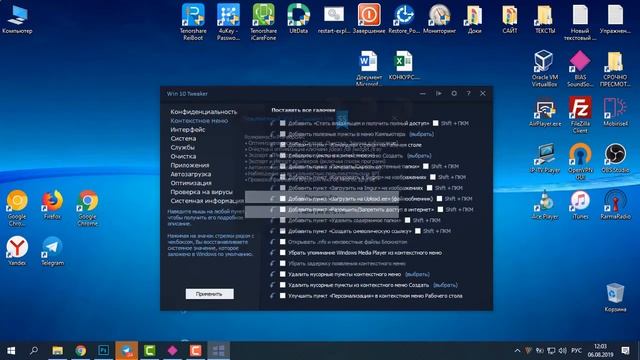640x360 pixels.
Task: Check «Убрать задержку появления контекстного меню»
Action: 282,263
